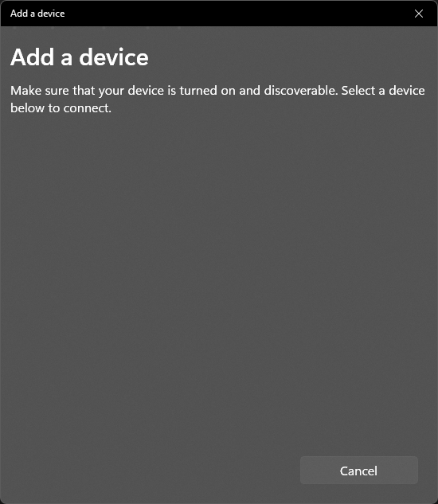Click the "Make sure that your device" instruction text
The image size is (438, 504).
click(x=217, y=99)
